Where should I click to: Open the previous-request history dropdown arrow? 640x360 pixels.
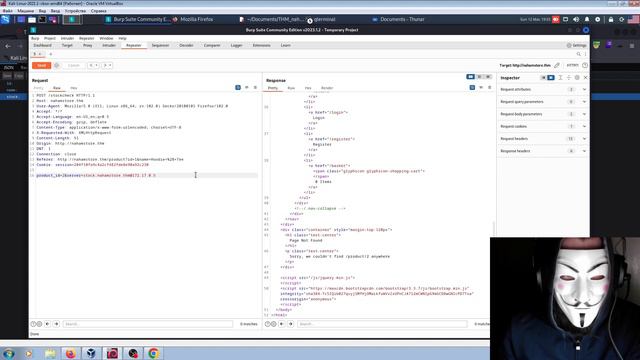click(96, 65)
